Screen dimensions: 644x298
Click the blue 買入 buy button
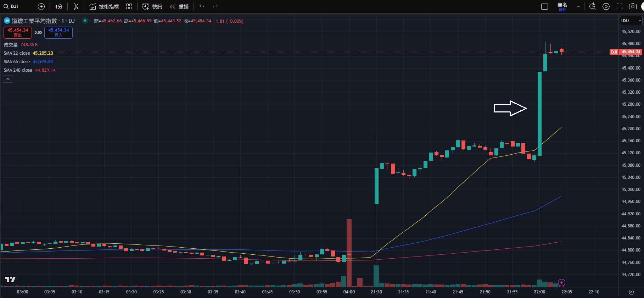pyautogui.click(x=58, y=32)
